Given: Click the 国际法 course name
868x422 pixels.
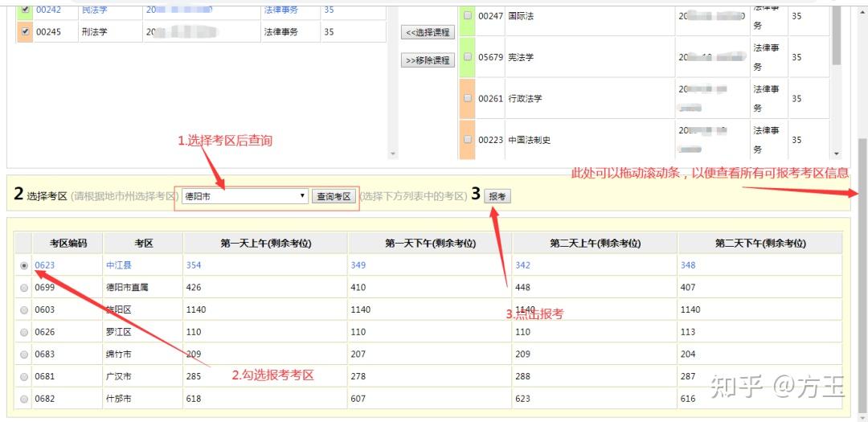Looking at the screenshot, I should tap(521, 16).
